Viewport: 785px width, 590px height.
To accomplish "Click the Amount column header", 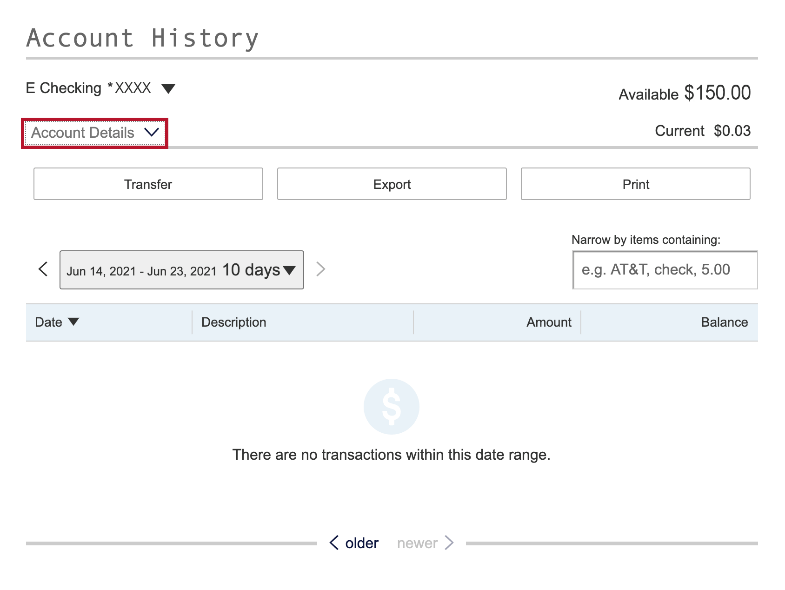I will click(549, 322).
